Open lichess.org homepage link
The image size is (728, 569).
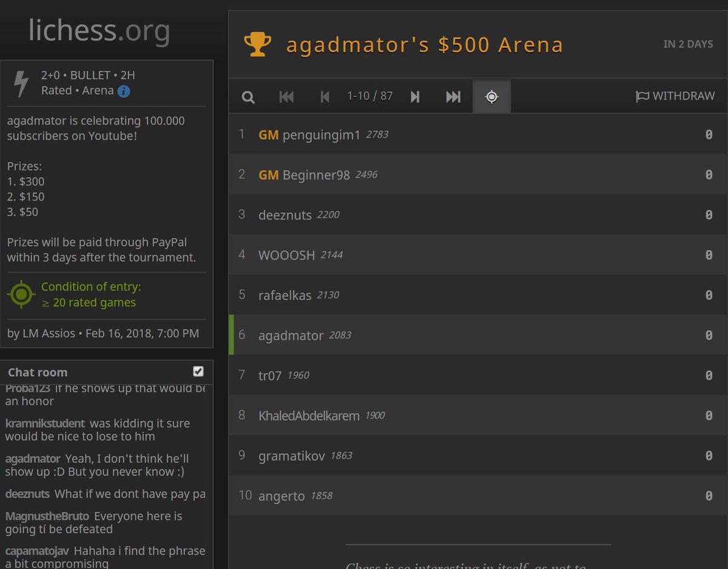pos(98,31)
